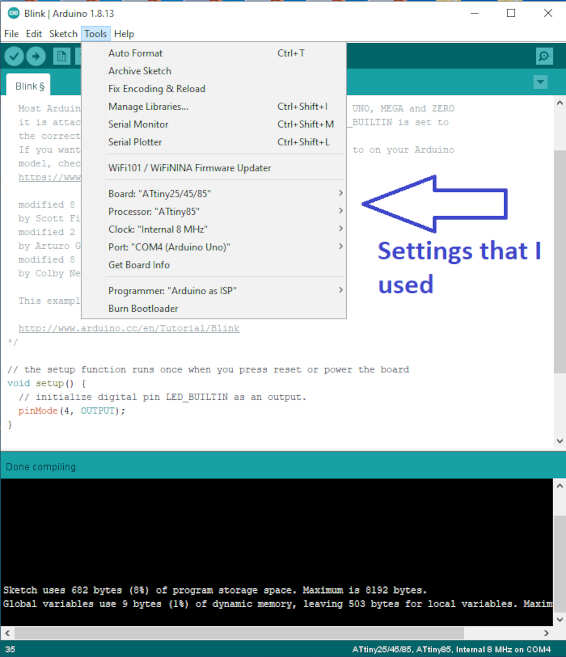This screenshot has width=566, height=657.
Task: Expand the Programmer Arduino as ISP submenu
Action: point(214,290)
